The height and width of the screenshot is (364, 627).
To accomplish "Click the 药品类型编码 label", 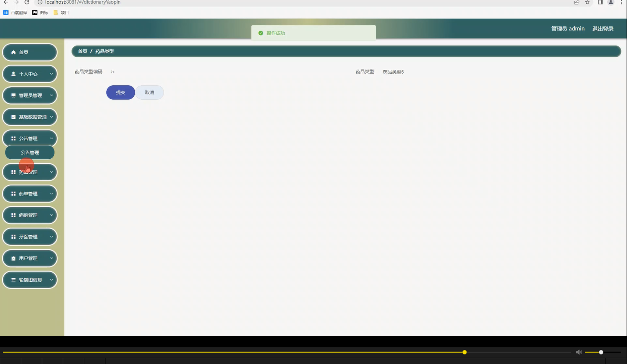I will (89, 72).
